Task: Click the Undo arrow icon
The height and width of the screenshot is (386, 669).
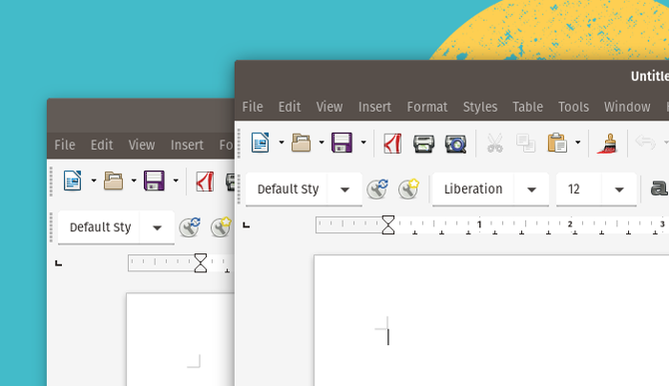Action: (645, 142)
